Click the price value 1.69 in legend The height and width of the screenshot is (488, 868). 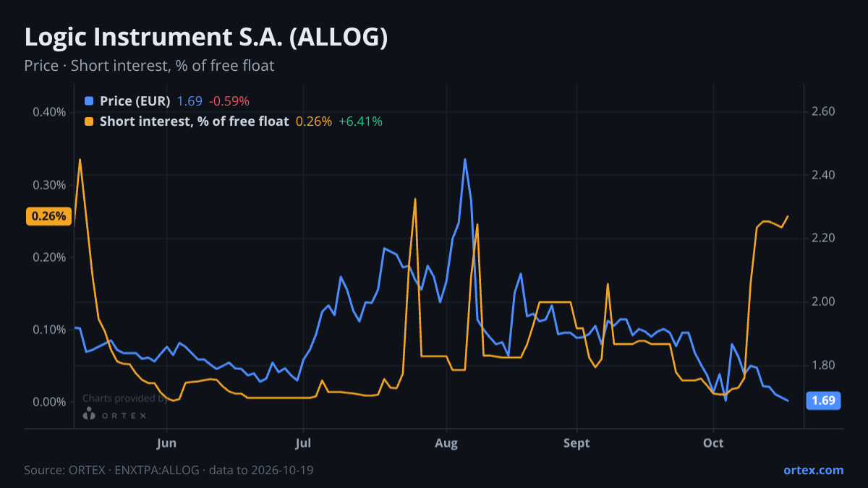point(190,101)
